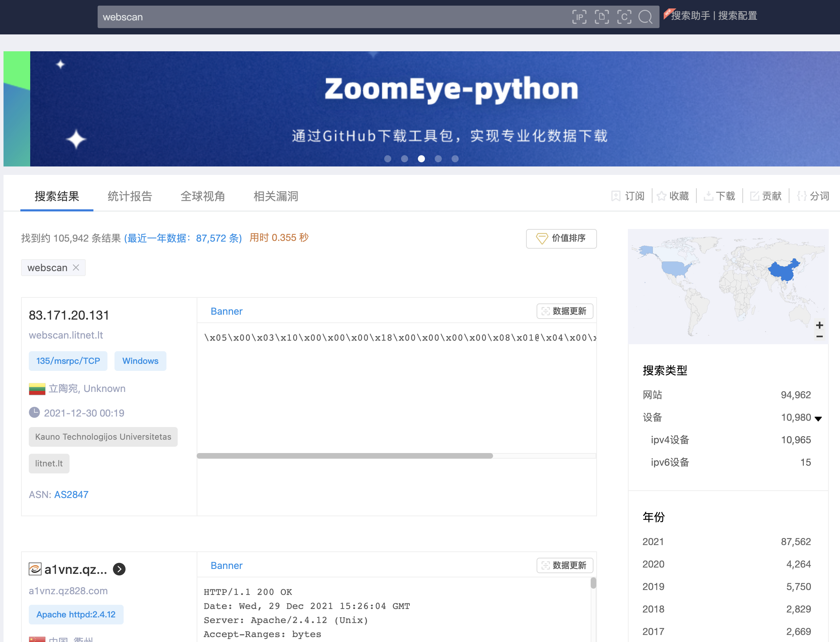Open the 相关漏洞 tab
840x642 pixels.
[x=276, y=196]
